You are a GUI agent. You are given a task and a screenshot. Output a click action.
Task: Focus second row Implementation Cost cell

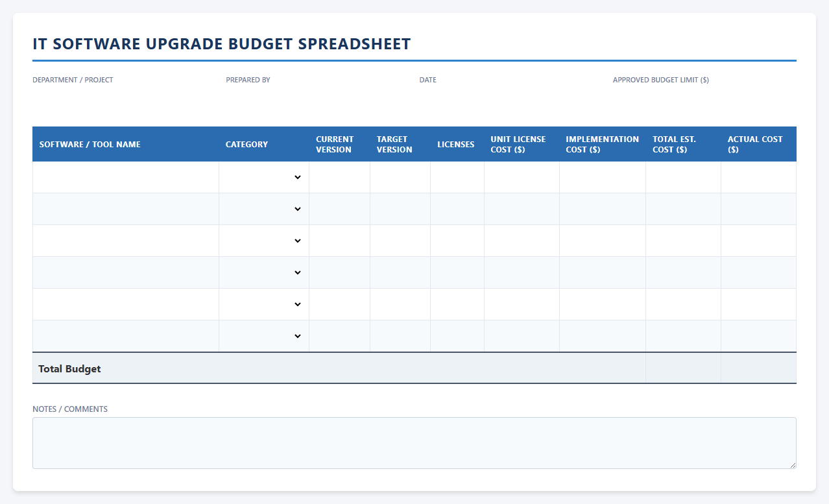(603, 209)
